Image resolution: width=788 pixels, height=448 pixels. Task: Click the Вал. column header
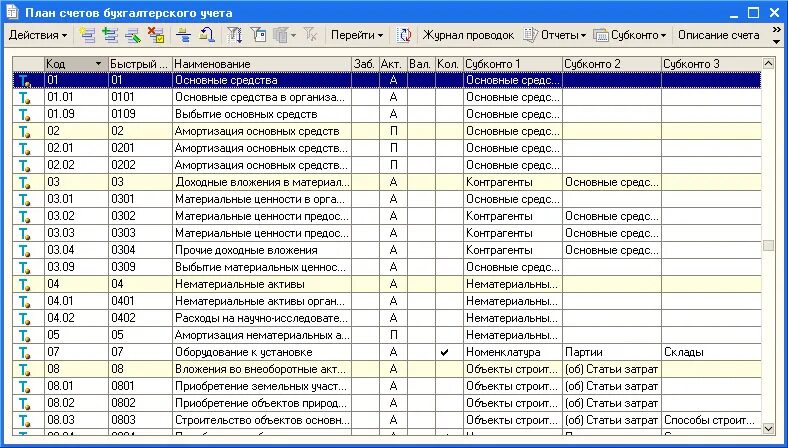[x=421, y=64]
